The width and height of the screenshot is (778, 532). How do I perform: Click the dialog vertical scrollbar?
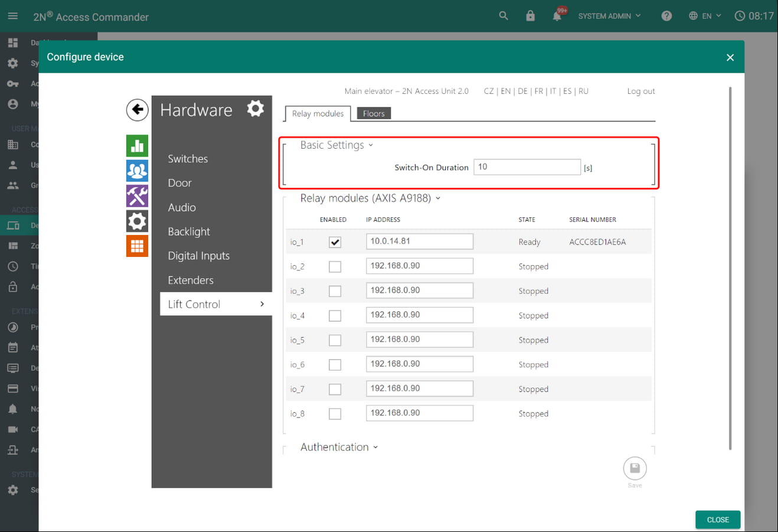(x=731, y=269)
